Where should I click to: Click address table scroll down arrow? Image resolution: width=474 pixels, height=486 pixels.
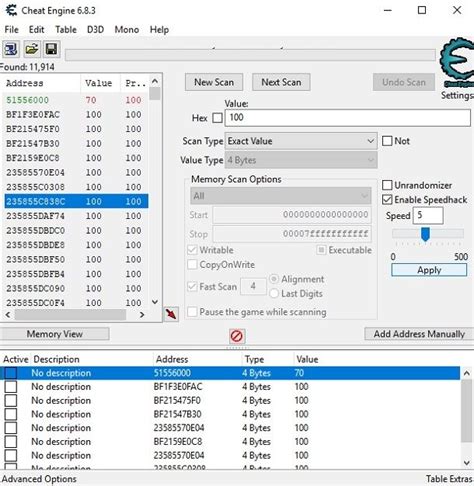click(x=467, y=463)
